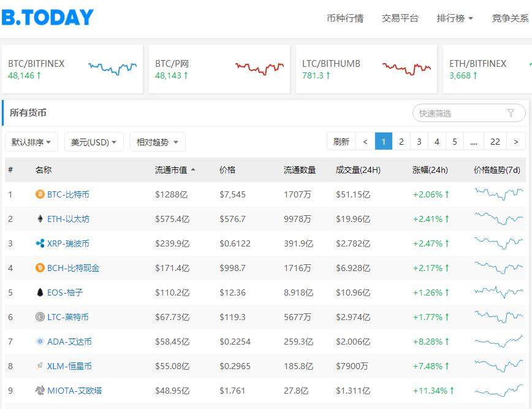The image size is (532, 409).
Task: Go to page 4 of results
Action: click(x=437, y=141)
